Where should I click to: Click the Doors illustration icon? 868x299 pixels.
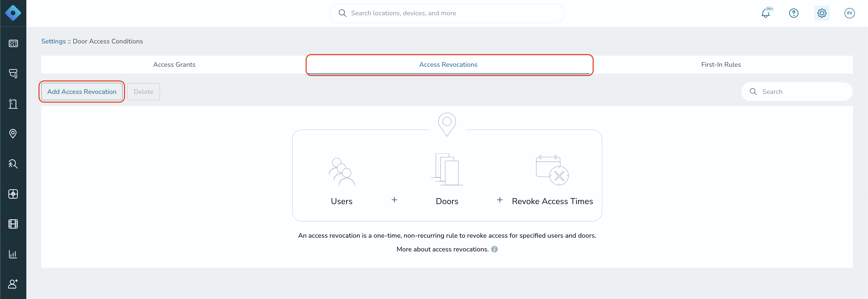point(447,169)
